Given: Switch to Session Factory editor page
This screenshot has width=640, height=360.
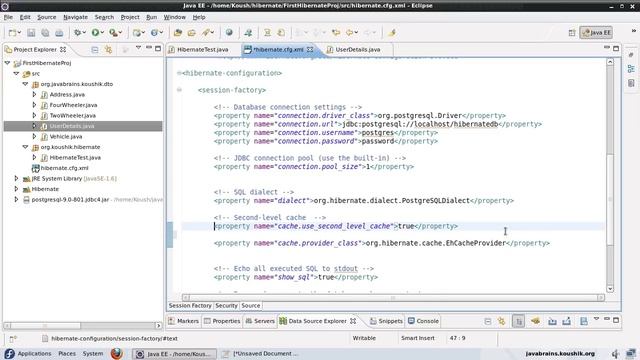Looking at the screenshot, I should [x=190, y=305].
